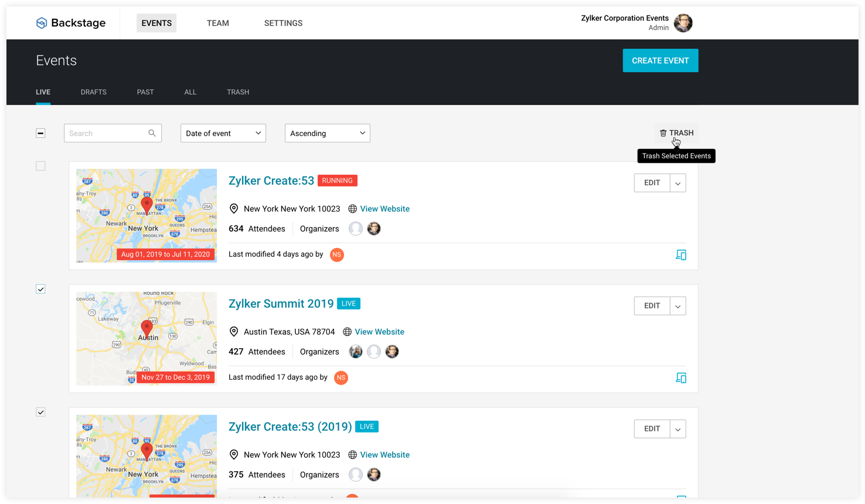Switch to the PAST tab
This screenshot has height=504, width=865.
tap(145, 92)
